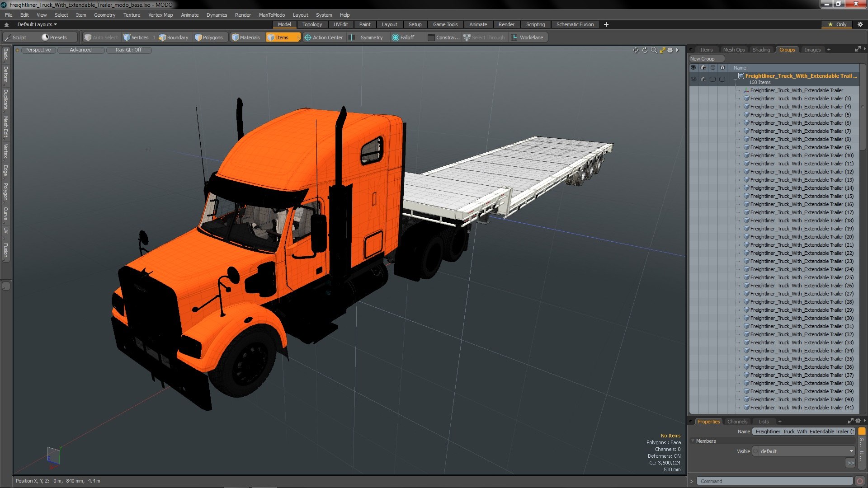Click the group Name input field
868x488 pixels.
point(804,432)
